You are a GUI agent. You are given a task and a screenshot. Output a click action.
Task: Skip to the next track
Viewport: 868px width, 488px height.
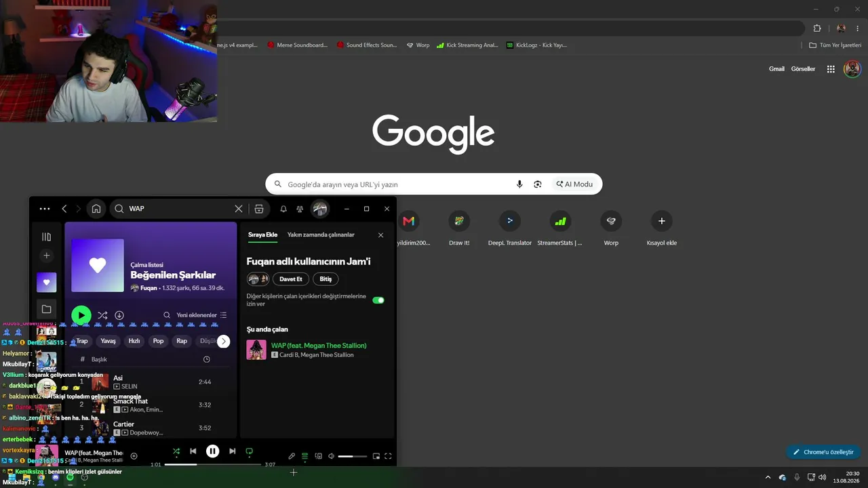(x=232, y=451)
